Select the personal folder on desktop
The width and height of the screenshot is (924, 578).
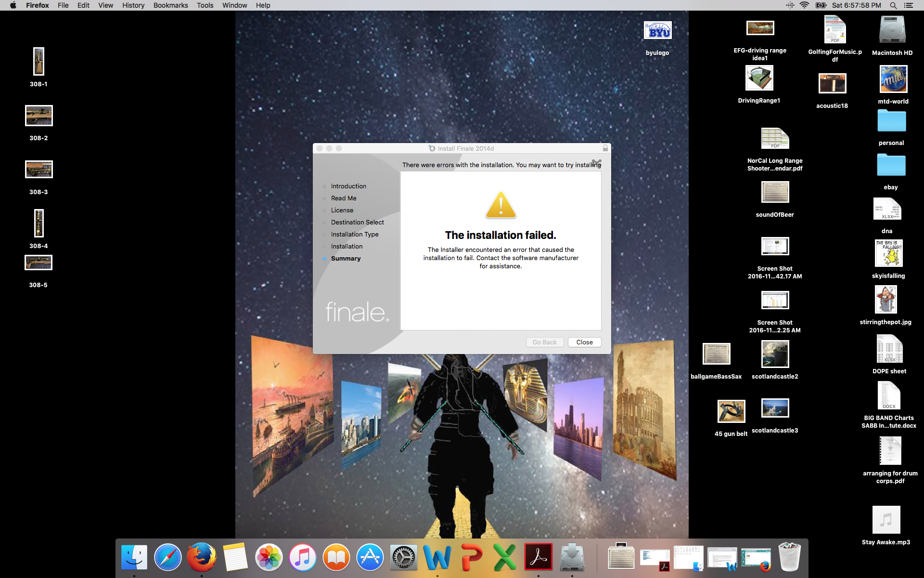[891, 121]
